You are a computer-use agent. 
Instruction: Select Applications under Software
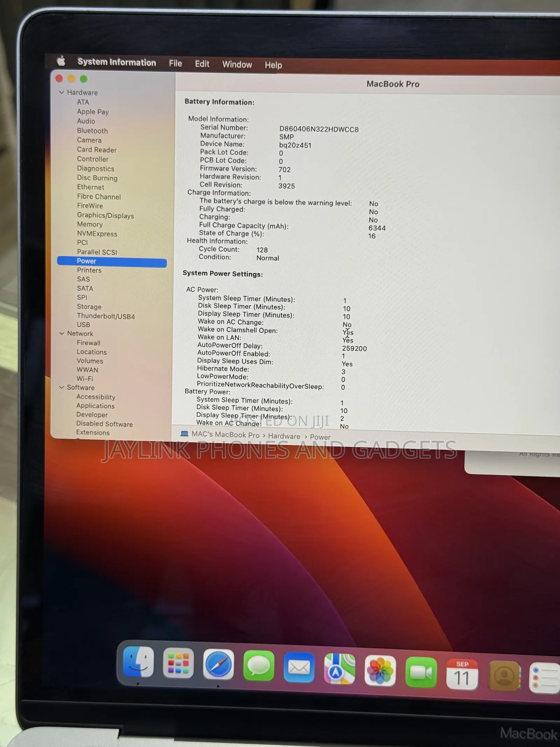96,406
